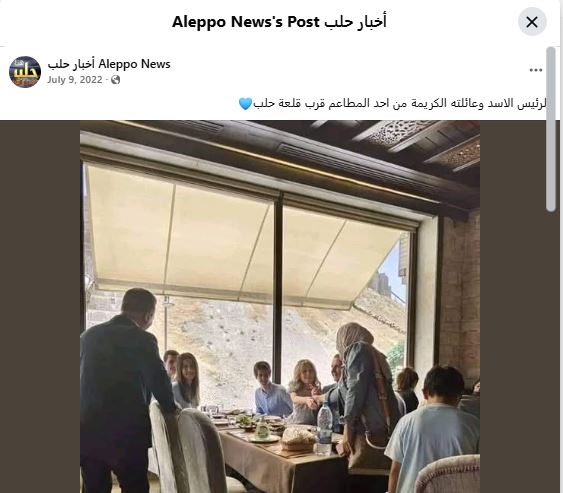
Task: Open the Aleppo News page name link
Action: (x=109, y=64)
